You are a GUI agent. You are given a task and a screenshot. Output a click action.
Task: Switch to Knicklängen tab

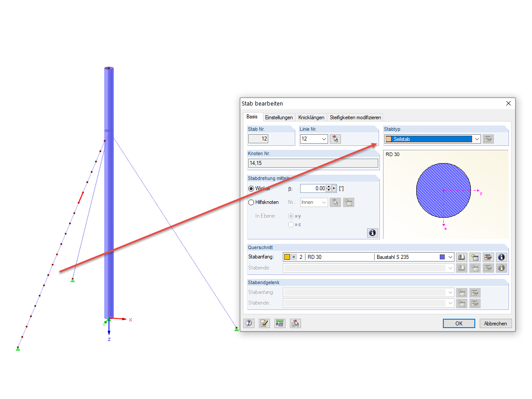tap(311, 117)
